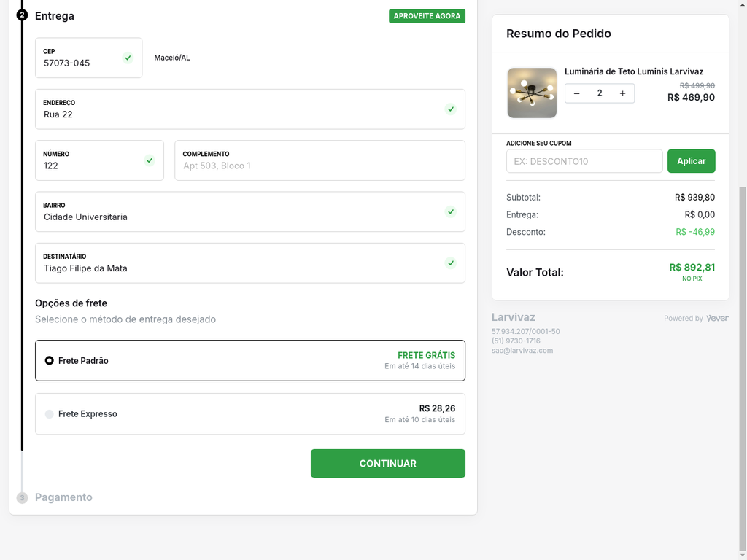This screenshot has width=747, height=560.
Task: Decrease quantity with the minus button
Action: coord(576,93)
